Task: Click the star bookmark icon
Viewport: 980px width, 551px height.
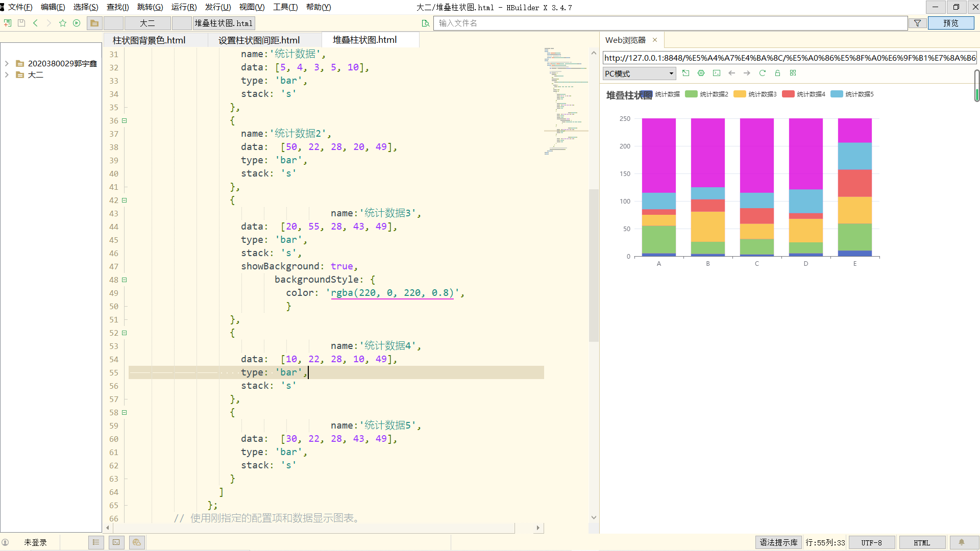Action: coord(63,23)
